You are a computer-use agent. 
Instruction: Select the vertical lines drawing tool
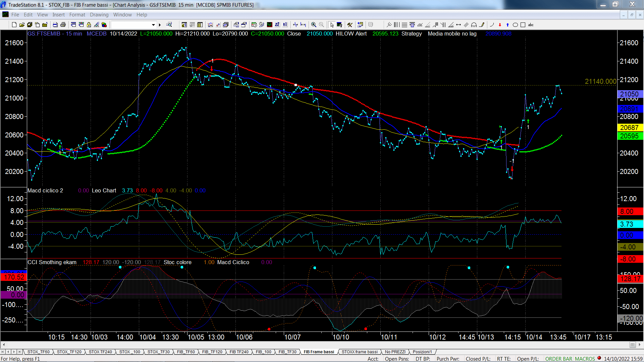point(396,25)
